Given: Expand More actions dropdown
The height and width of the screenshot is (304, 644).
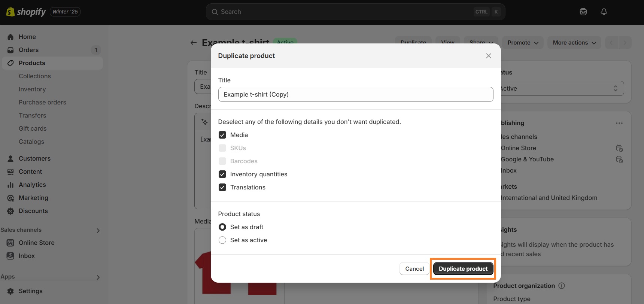Looking at the screenshot, I should 574,43.
